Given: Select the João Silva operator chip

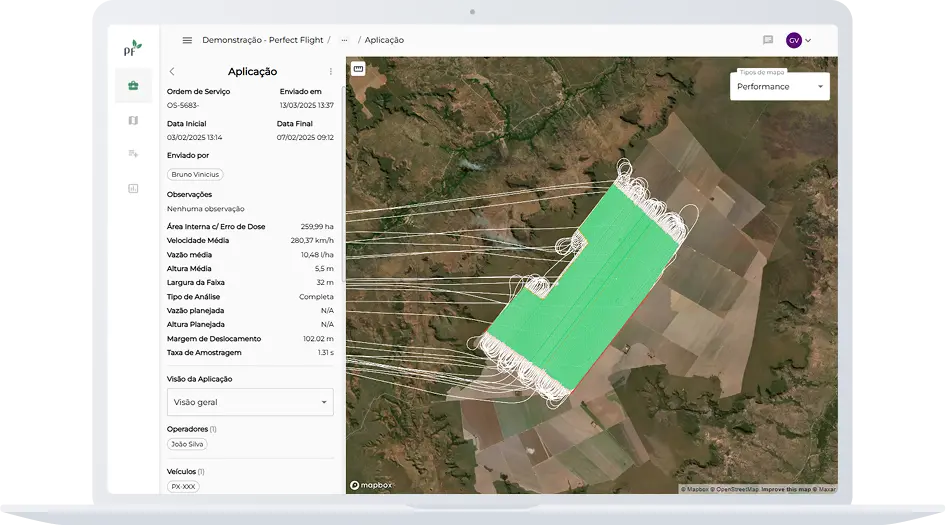Looking at the screenshot, I should [x=187, y=444].
